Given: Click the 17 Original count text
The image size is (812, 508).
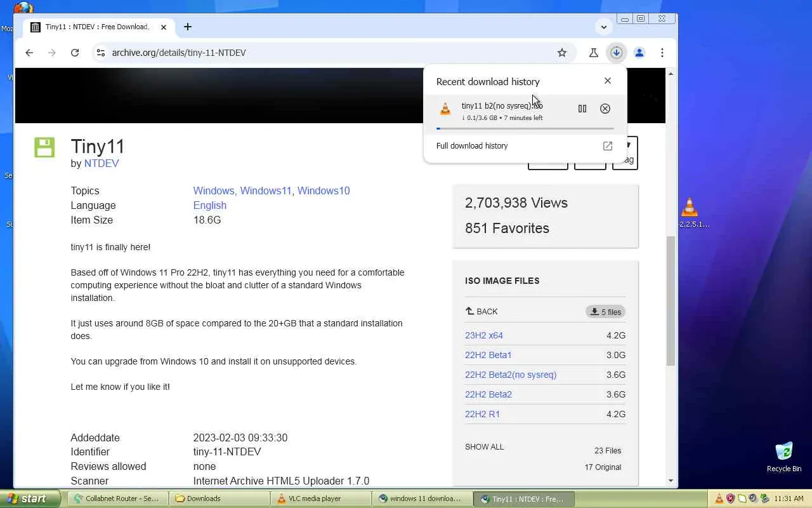Looking at the screenshot, I should click(603, 467).
